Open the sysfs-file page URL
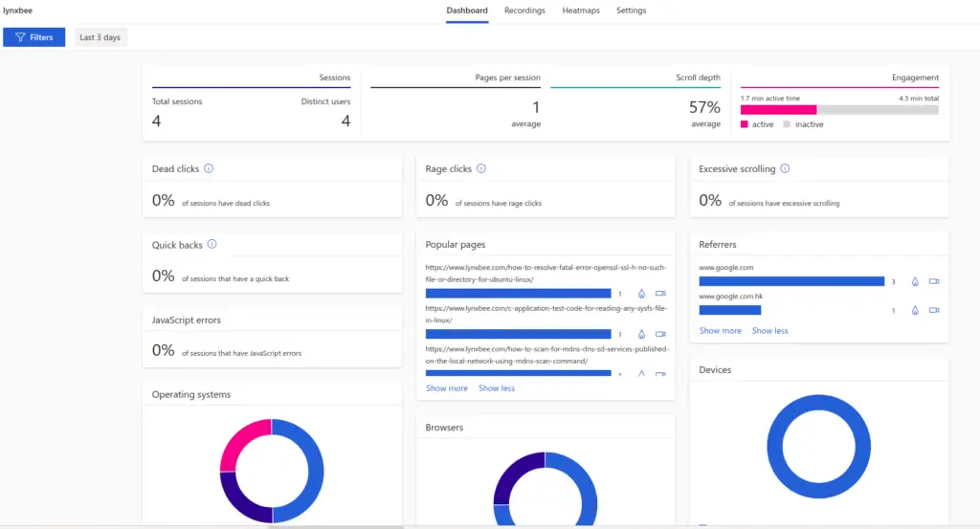Viewport: 980px width, 529px height. pyautogui.click(x=546, y=314)
